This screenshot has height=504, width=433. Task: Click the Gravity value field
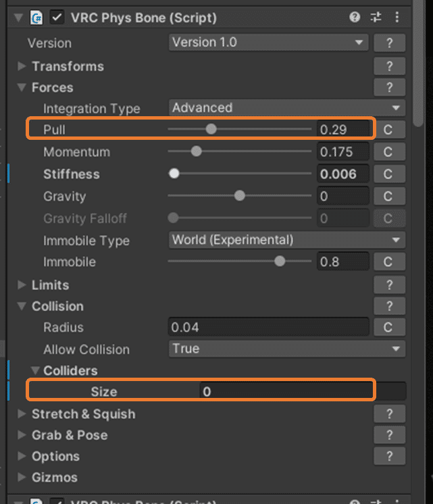pyautogui.click(x=342, y=196)
